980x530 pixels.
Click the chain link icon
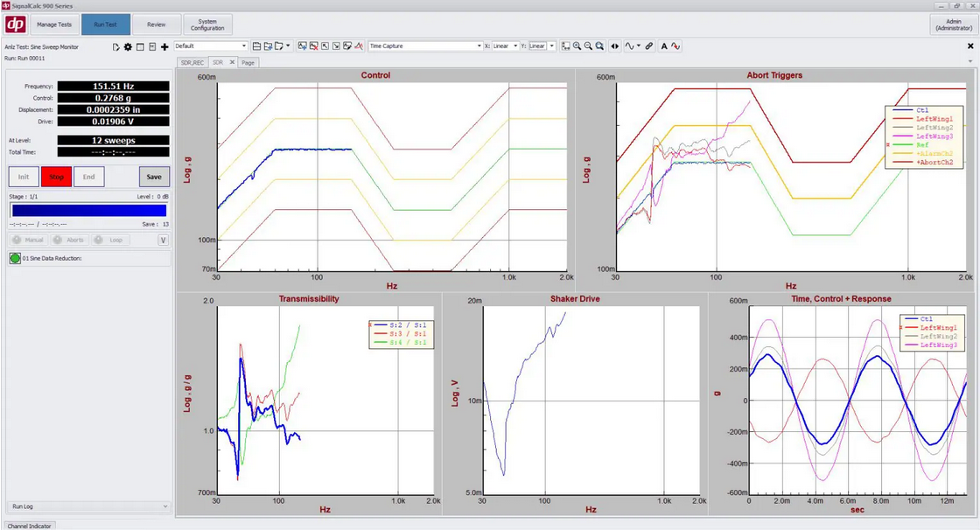(x=648, y=46)
